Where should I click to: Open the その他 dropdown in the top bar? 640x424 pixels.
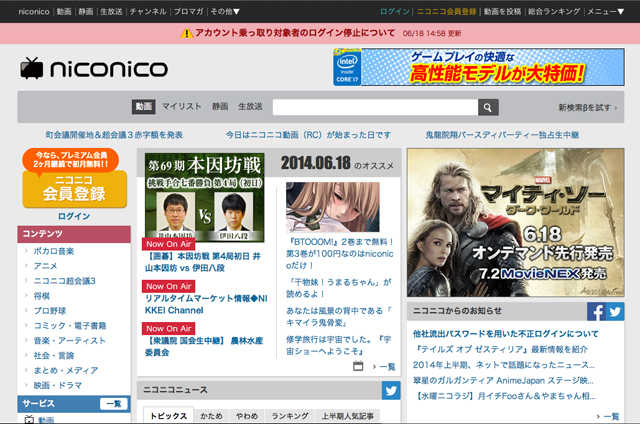point(225,11)
